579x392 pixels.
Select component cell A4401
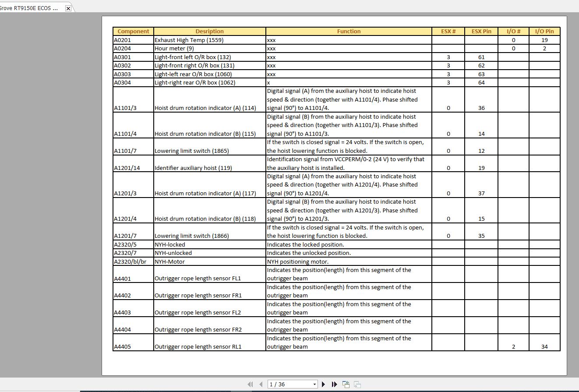(x=133, y=274)
